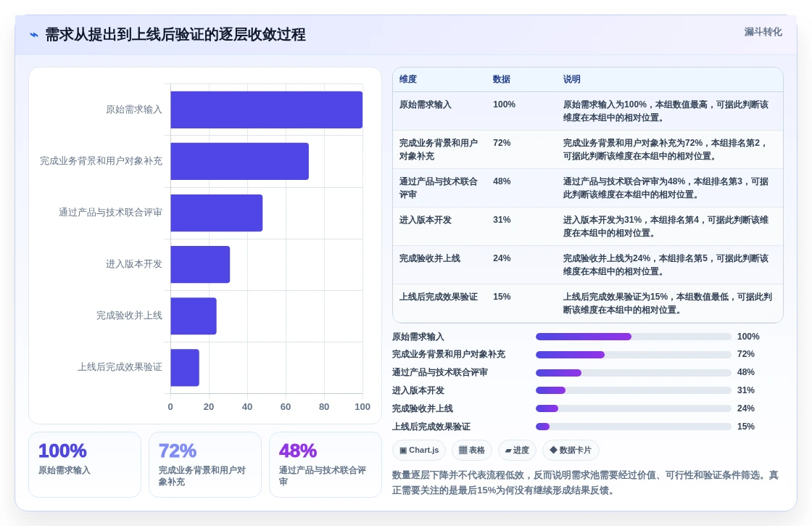Click the axis label 60

click(x=286, y=407)
